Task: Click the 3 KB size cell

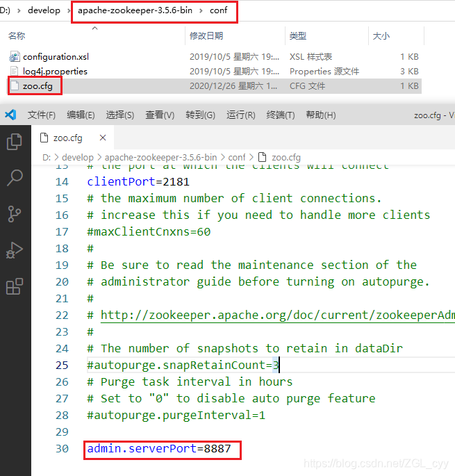Action: (x=409, y=72)
